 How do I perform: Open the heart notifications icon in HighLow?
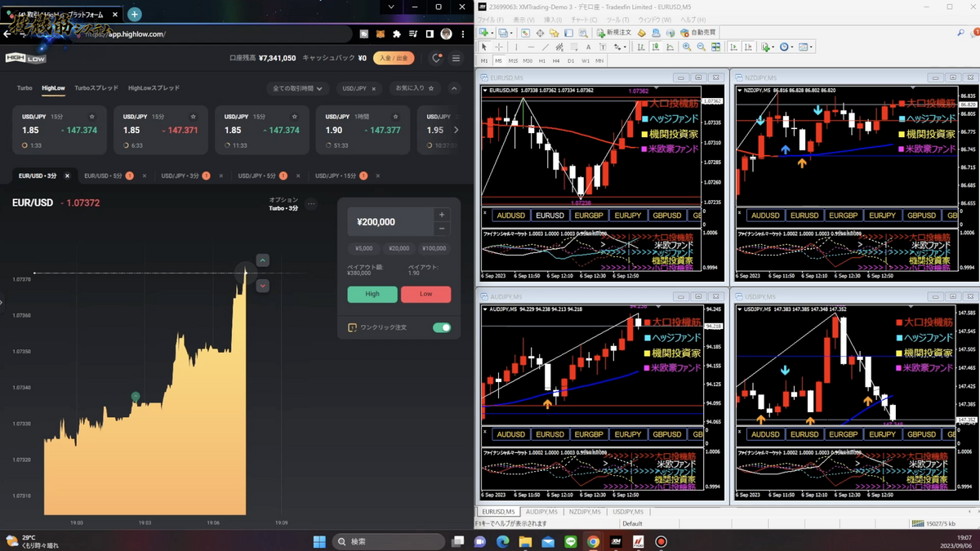pyautogui.click(x=437, y=58)
